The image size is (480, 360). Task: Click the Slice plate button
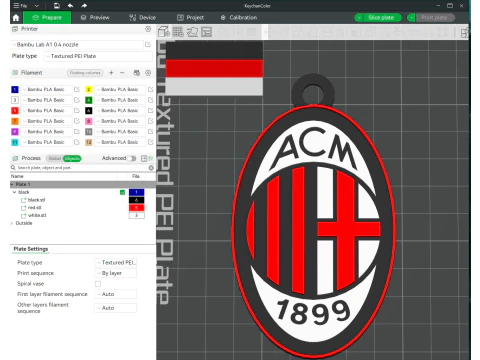381,18
